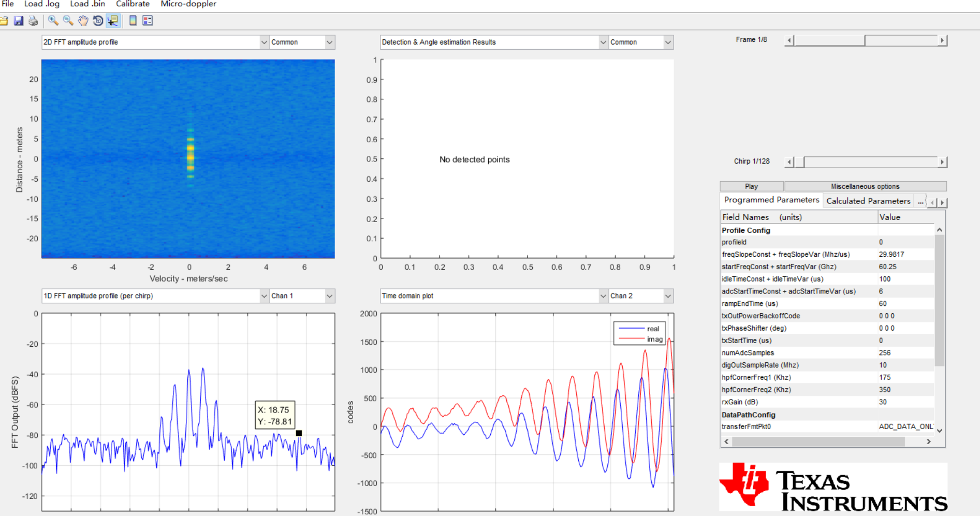Screen dimensions: 980x516
Task: Activate the Pan hand tool
Action: (83, 21)
